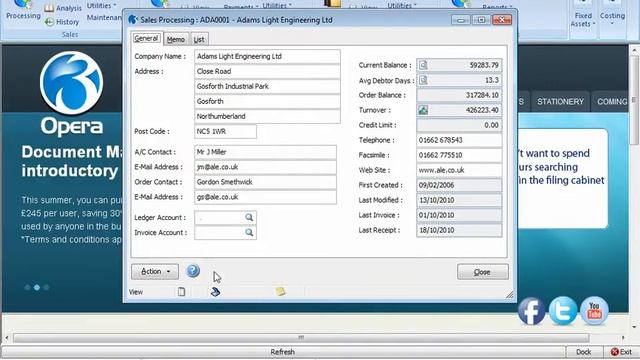Click the dialog resize grip corner
Image resolution: width=640 pixels, height=360 pixels.
click(x=510, y=295)
